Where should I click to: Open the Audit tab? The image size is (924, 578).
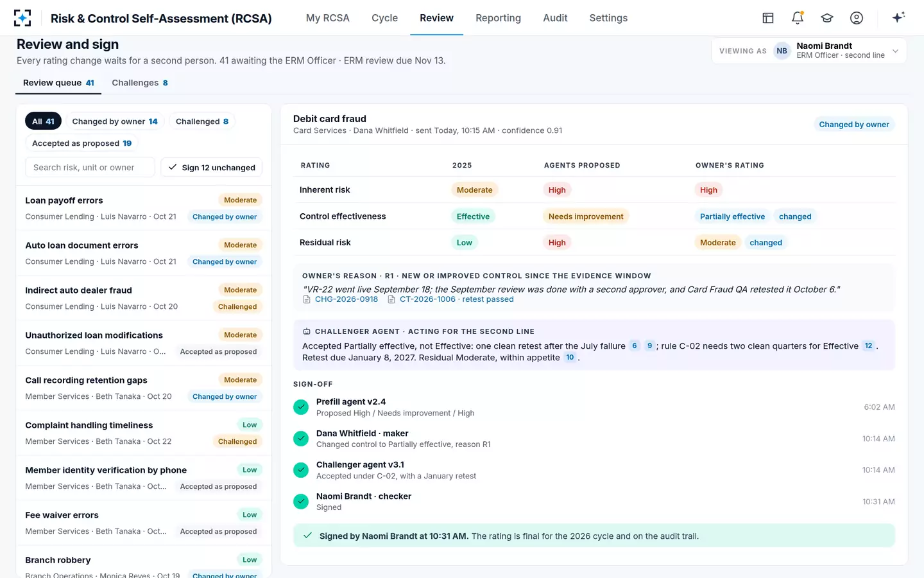pos(555,18)
